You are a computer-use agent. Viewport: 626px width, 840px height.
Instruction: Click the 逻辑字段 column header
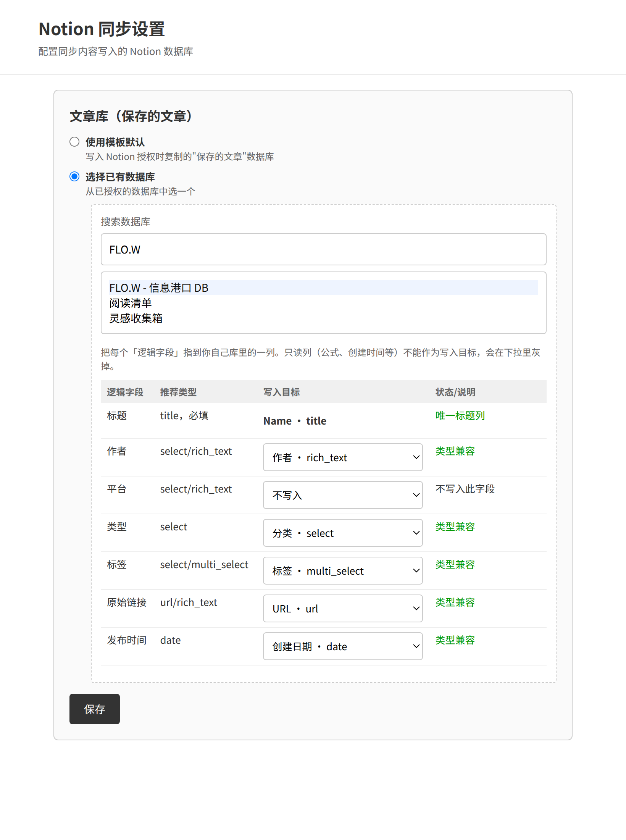click(125, 392)
